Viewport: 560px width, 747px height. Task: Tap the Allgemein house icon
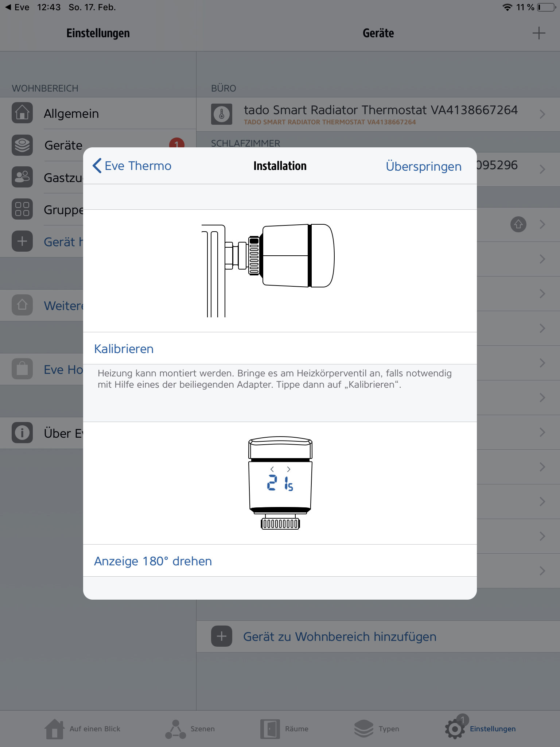point(22,113)
